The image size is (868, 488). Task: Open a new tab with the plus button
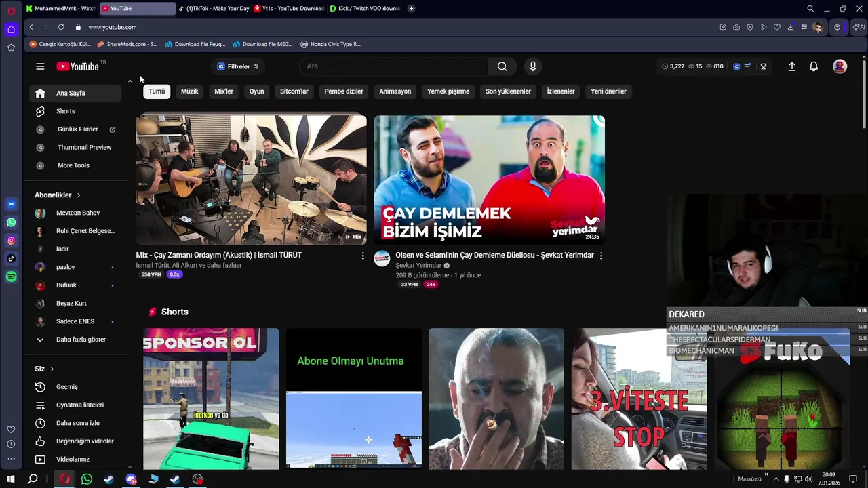[412, 9]
